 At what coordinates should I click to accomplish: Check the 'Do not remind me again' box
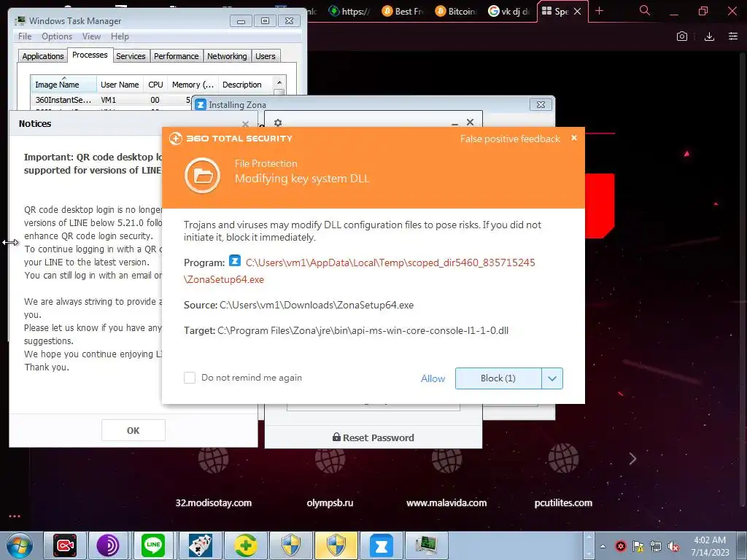point(190,378)
